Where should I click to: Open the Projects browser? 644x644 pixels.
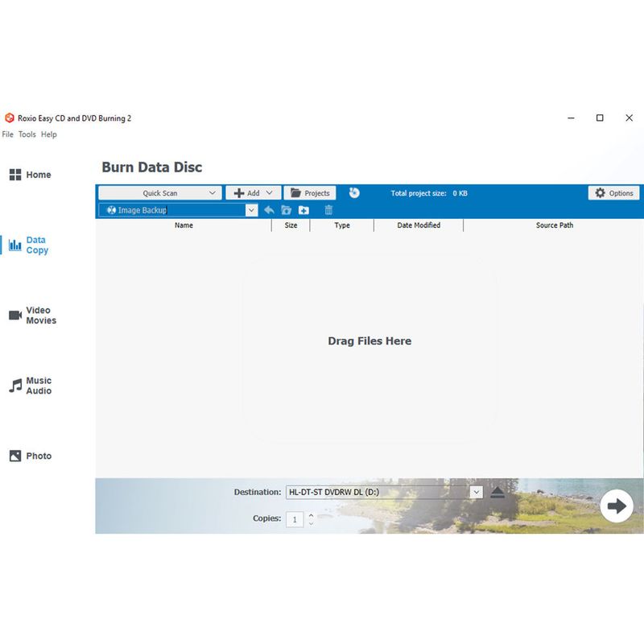(310, 193)
